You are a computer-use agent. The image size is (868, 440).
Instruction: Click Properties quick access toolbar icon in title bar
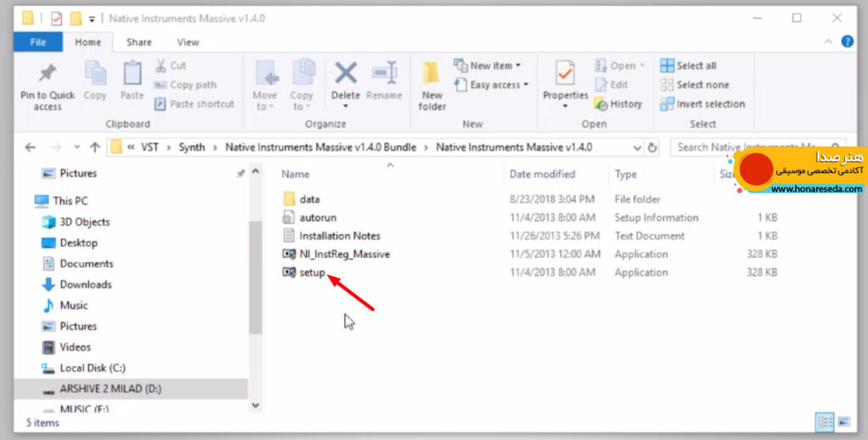coord(57,19)
